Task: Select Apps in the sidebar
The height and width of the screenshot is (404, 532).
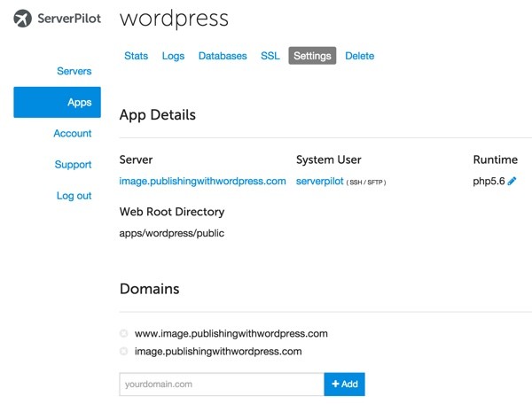Action: click(57, 102)
